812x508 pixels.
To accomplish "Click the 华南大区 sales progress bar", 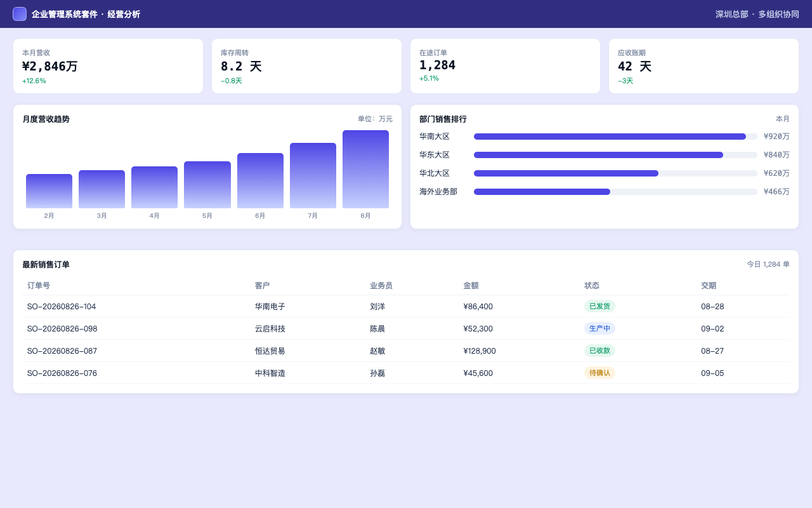I will [615, 137].
